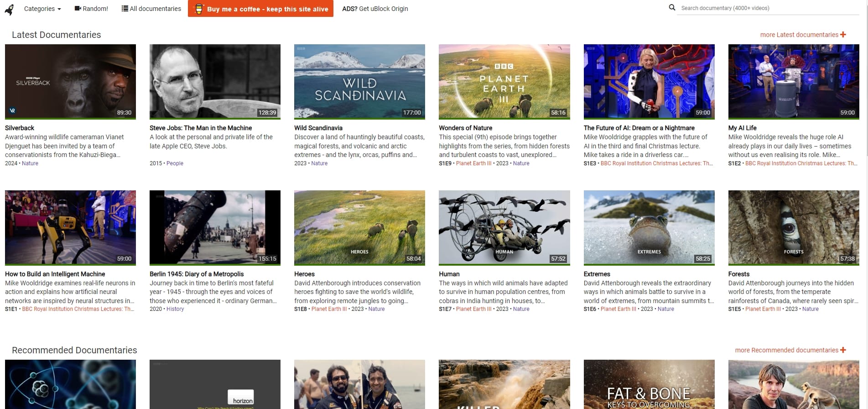Click the People category under Steve Jobs
This screenshot has width=868, height=409.
pyautogui.click(x=175, y=163)
